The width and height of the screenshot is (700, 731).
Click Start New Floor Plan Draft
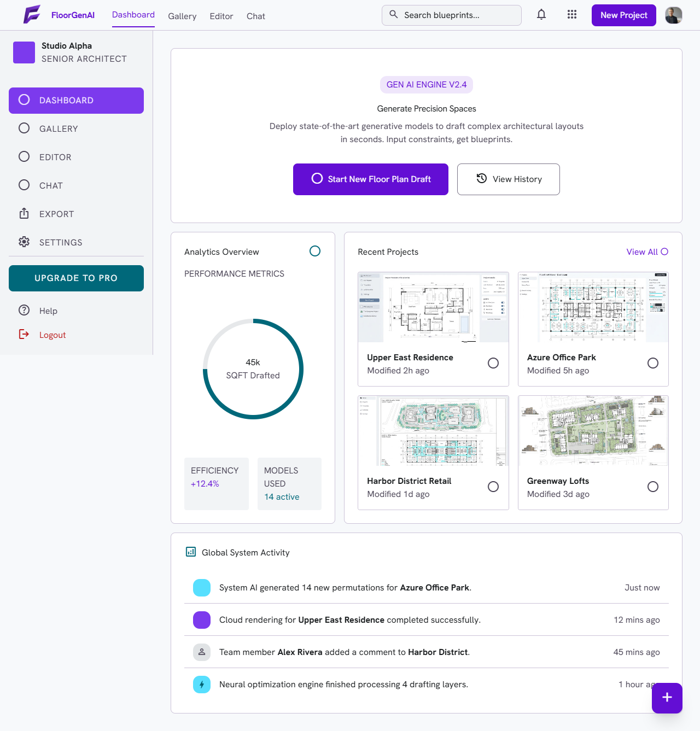(x=371, y=179)
